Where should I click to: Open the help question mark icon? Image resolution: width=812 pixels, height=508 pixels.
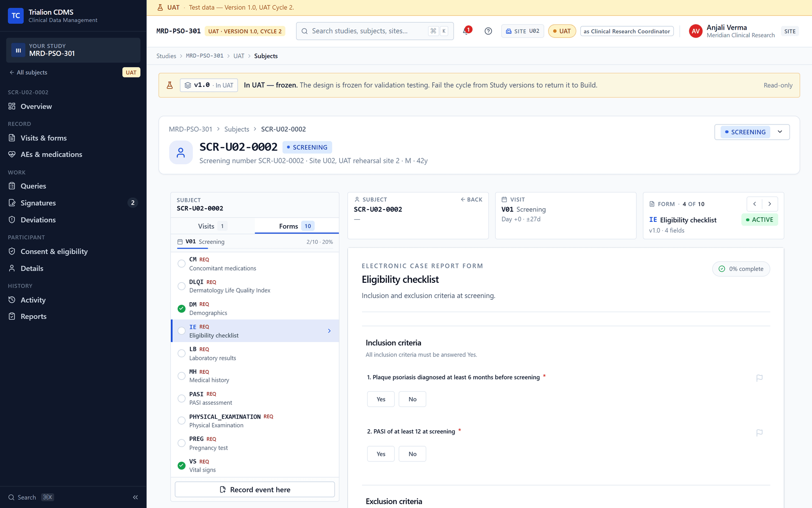click(x=488, y=31)
